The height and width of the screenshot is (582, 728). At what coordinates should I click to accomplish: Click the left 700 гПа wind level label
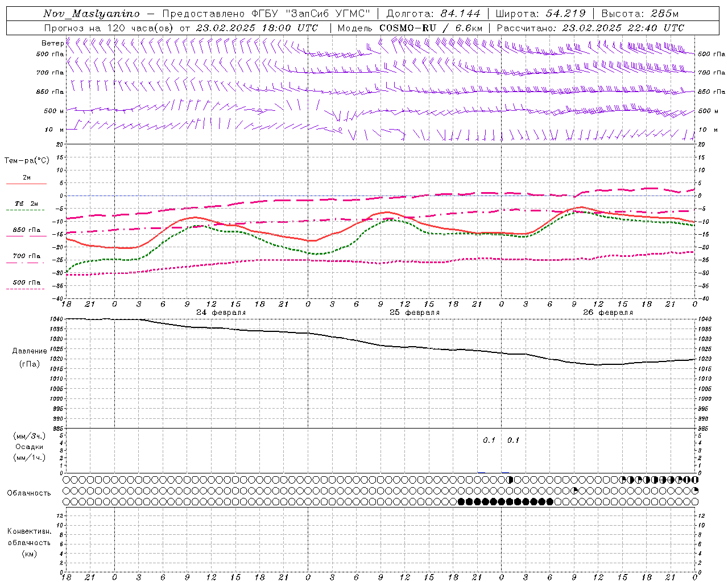50,73
